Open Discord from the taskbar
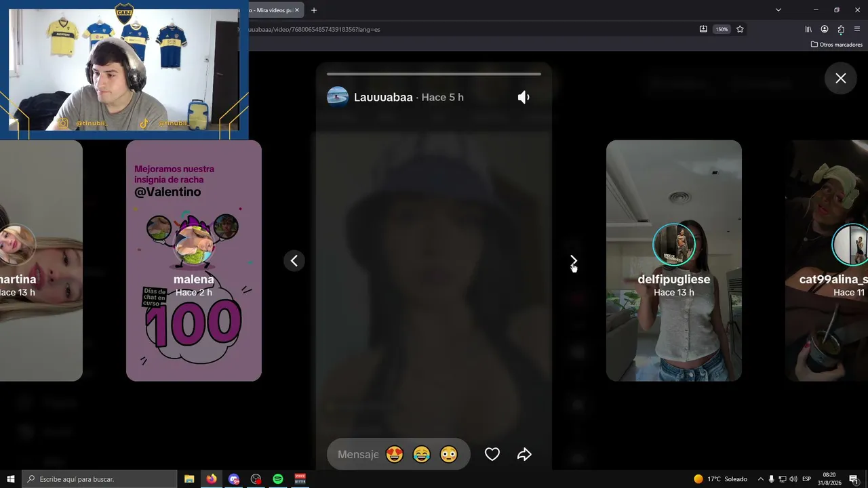Screen dimensions: 868x488 [234, 479]
